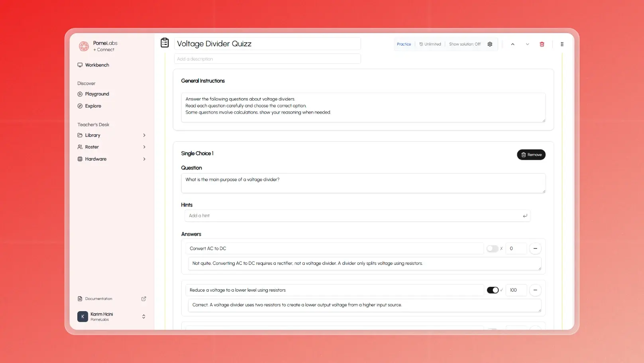This screenshot has width=644, height=363.
Task: Edit the 'Not quite' feedback text
Action: [x=365, y=264]
